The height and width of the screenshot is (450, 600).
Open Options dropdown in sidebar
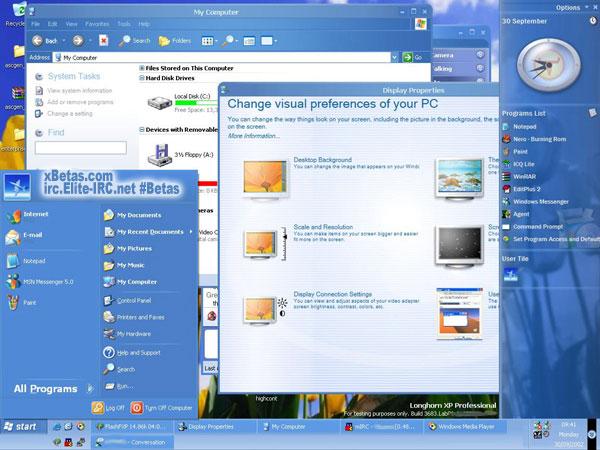573,7
